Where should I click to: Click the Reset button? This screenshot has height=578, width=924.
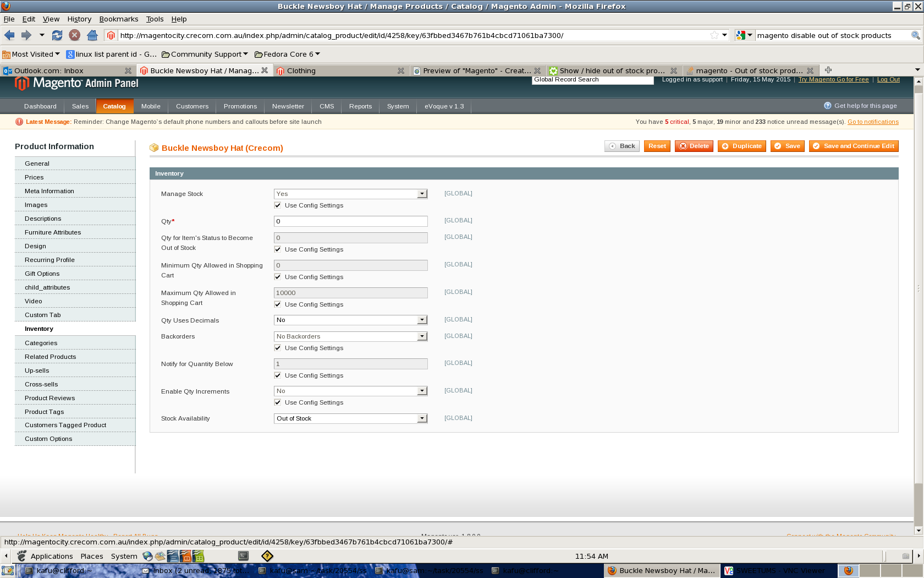pyautogui.click(x=657, y=146)
